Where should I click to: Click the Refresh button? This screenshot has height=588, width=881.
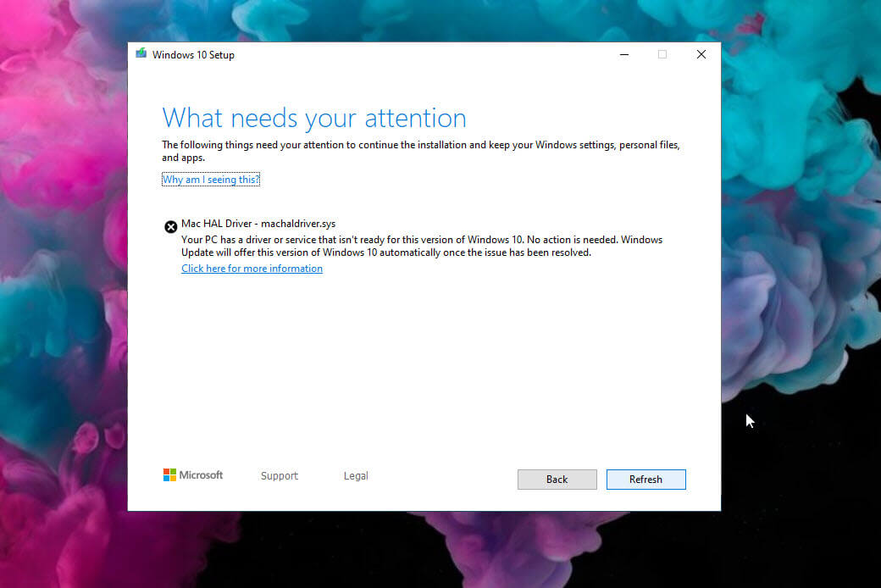646,480
